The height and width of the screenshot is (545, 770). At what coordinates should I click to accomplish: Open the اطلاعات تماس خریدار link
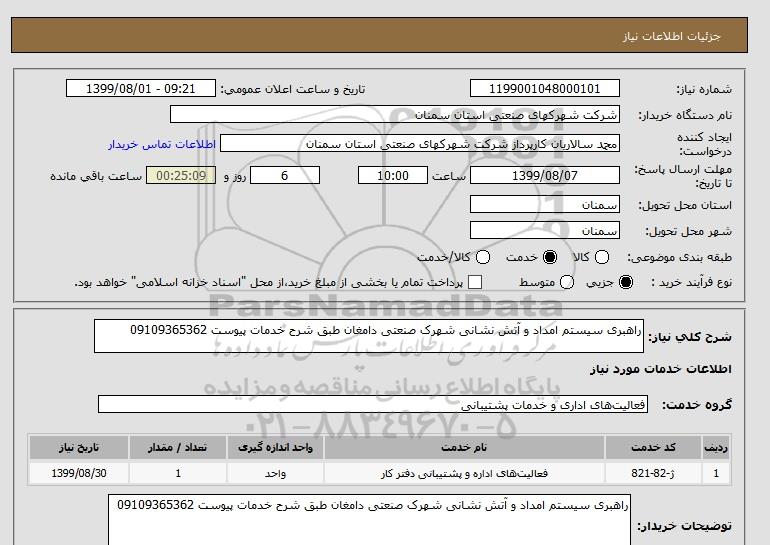pyautogui.click(x=162, y=145)
